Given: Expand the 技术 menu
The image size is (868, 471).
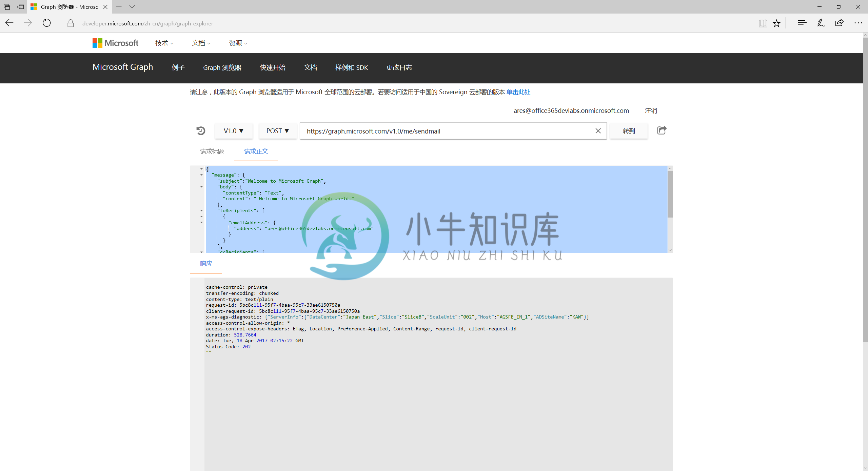Looking at the screenshot, I should pyautogui.click(x=164, y=43).
